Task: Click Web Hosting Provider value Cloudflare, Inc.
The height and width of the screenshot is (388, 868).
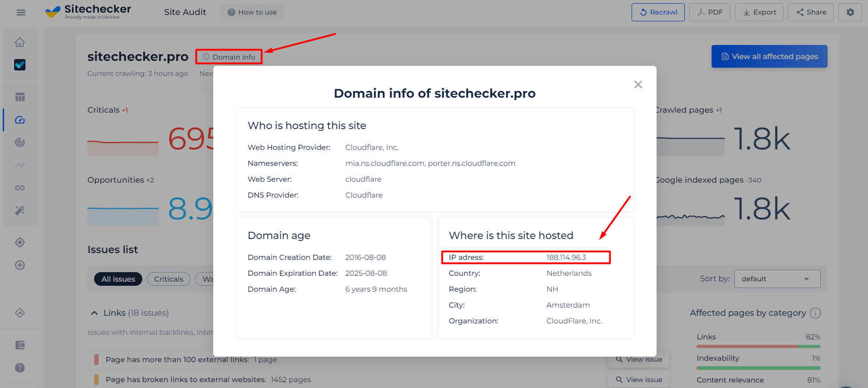Action: coord(372,147)
